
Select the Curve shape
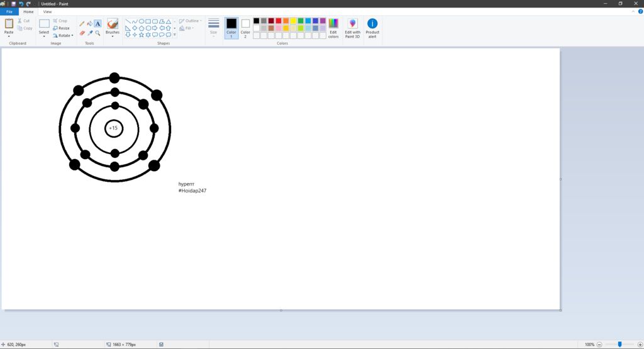[135, 21]
